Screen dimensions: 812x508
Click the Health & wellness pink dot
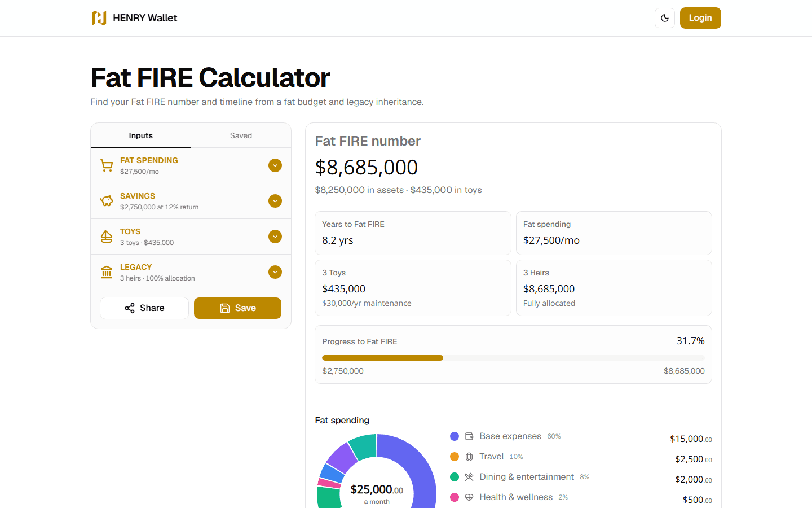coord(454,497)
